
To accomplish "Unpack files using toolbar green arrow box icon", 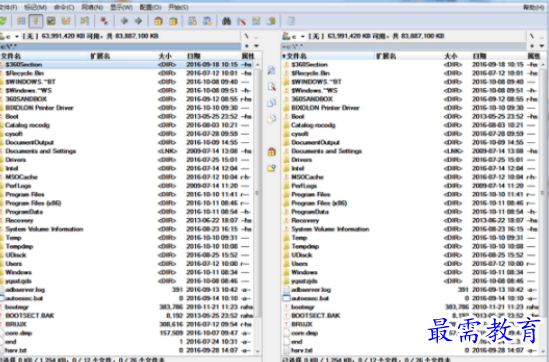I will pyautogui.click(x=173, y=21).
